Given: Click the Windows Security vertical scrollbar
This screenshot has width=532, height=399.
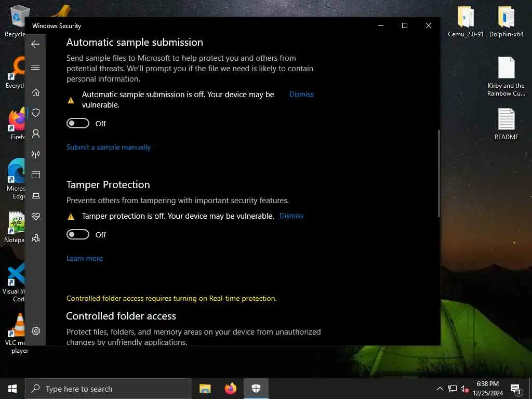Looking at the screenshot, I should [x=438, y=173].
